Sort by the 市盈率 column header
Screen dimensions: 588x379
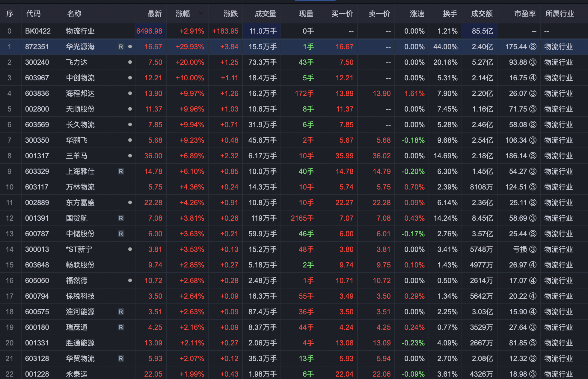click(524, 14)
